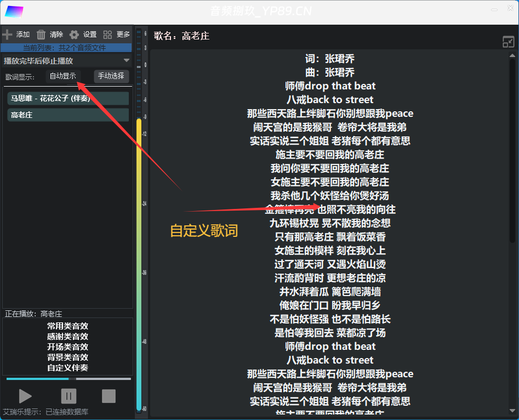Select 马思唯 - 花花公子 (伴奏) track
Image resolution: width=519 pixels, height=420 pixels.
click(x=67, y=98)
